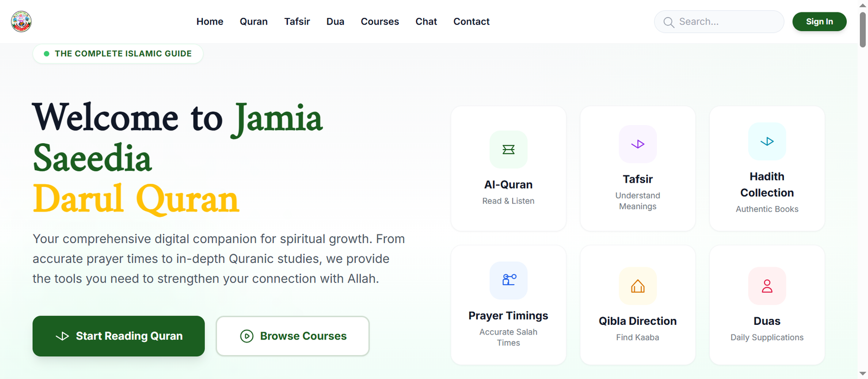Viewport: 868px width, 379px height.
Task: Click the play icon in Browse Courses
Action: point(247,336)
